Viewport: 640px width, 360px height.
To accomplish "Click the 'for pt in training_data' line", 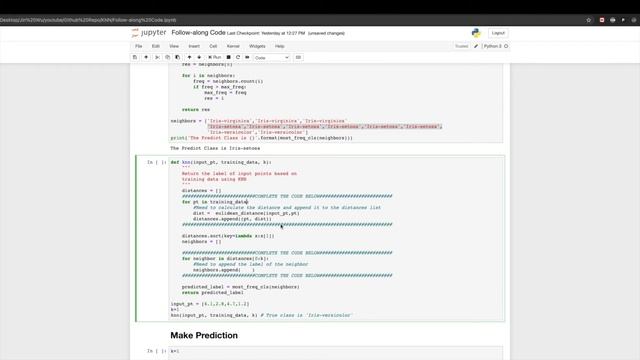I will point(215,202).
